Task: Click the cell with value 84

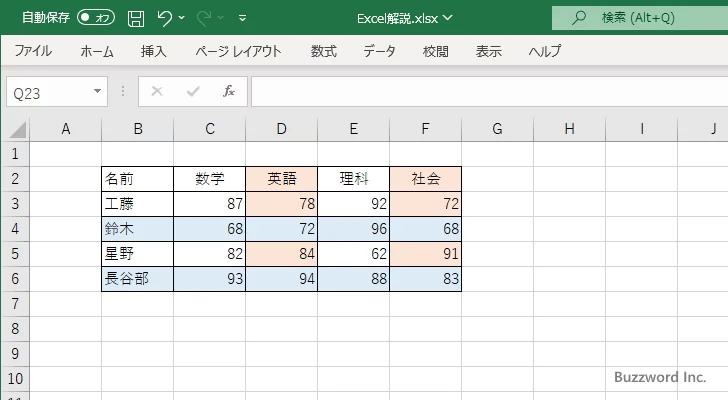Action: tap(281, 254)
